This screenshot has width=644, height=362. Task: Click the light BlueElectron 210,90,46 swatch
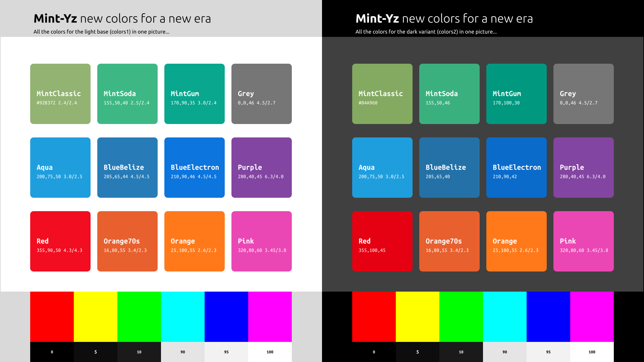tap(195, 168)
